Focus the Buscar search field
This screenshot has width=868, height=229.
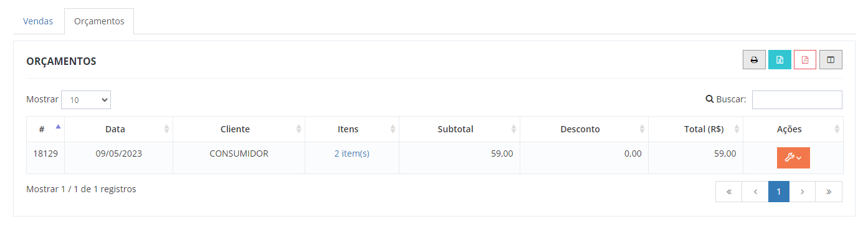point(797,100)
